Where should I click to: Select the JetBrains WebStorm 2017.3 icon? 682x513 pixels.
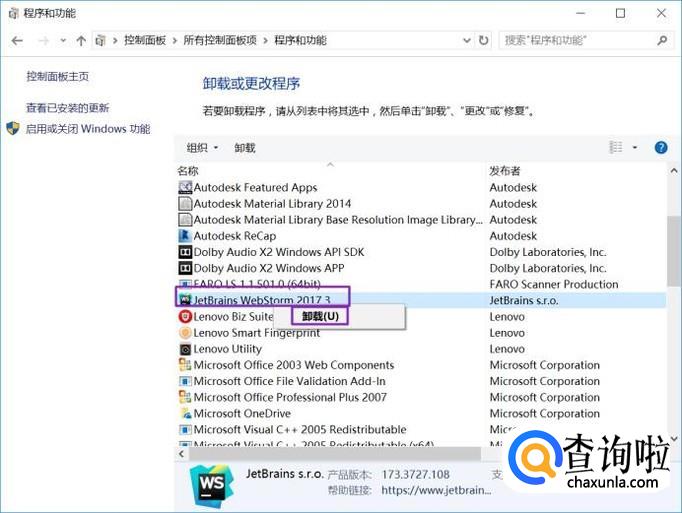(185, 300)
